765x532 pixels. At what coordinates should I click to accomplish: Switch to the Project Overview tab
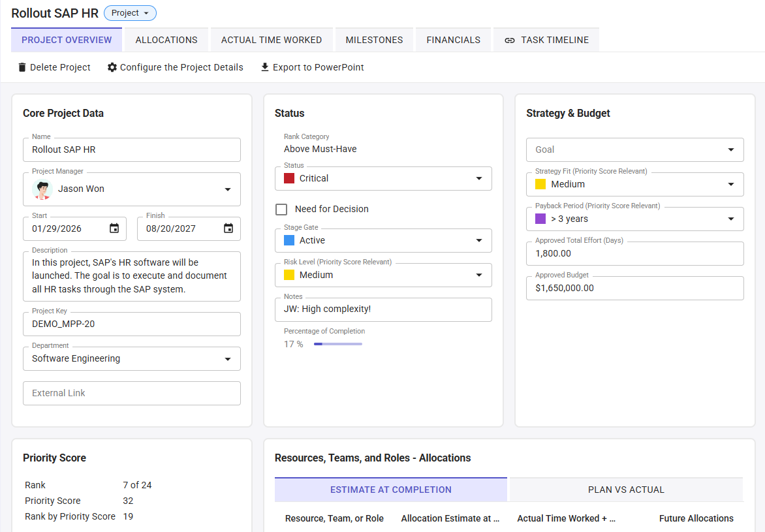(67, 40)
